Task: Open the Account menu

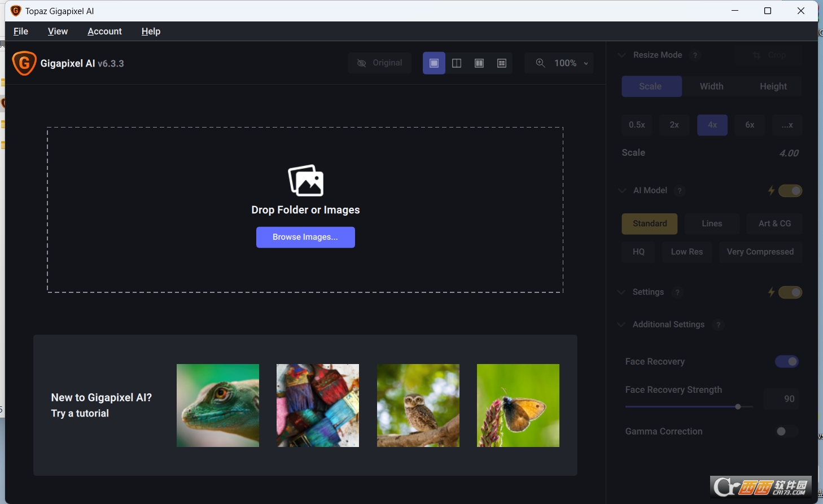Action: point(104,32)
